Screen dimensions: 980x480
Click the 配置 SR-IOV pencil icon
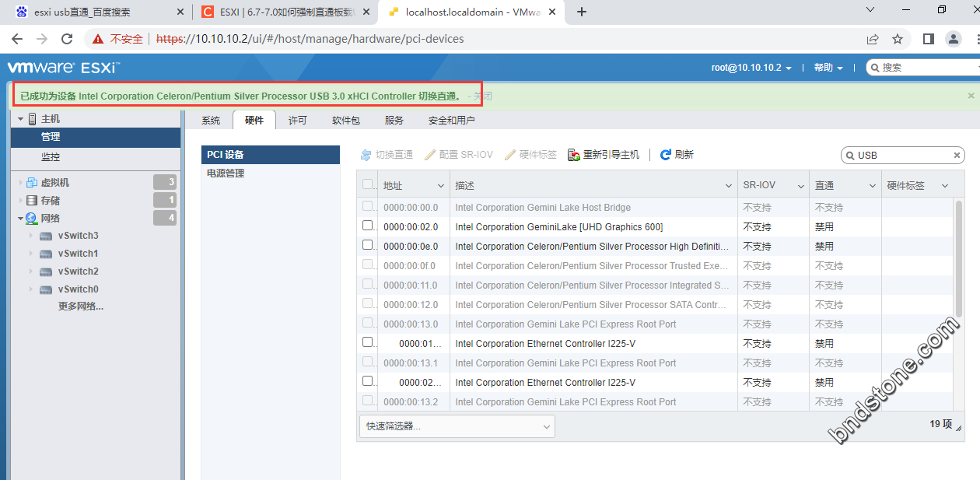click(x=430, y=155)
